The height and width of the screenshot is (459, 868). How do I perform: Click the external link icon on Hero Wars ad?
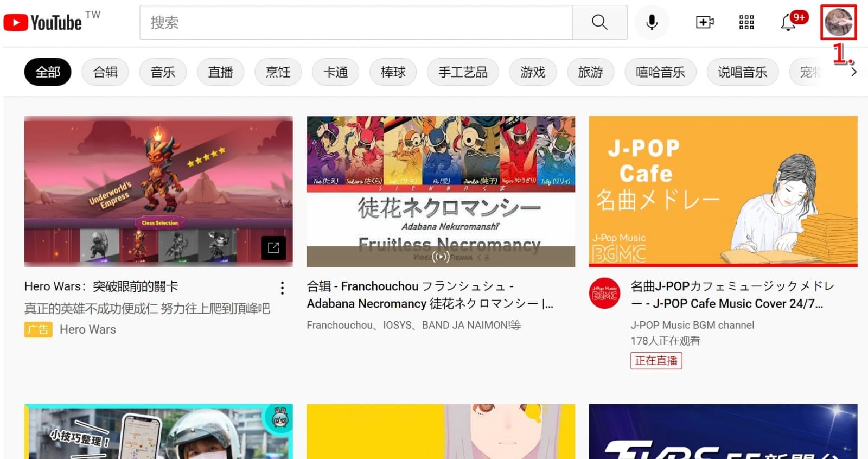pos(273,248)
